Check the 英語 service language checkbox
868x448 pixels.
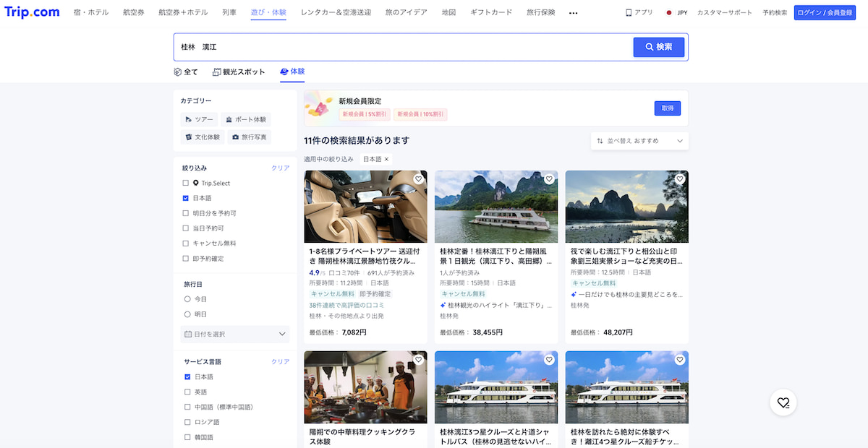pyautogui.click(x=187, y=392)
